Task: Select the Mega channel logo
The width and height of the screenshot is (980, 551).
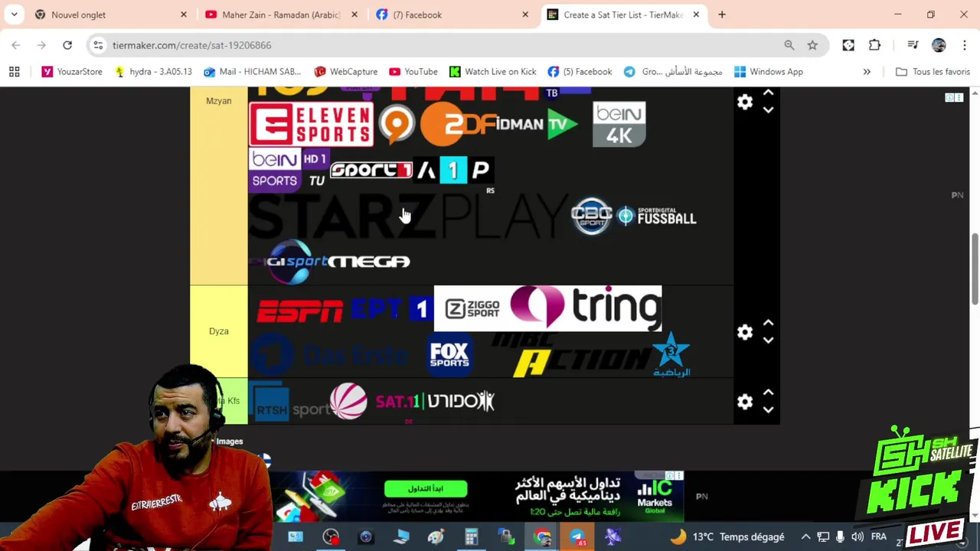Action: coord(370,262)
